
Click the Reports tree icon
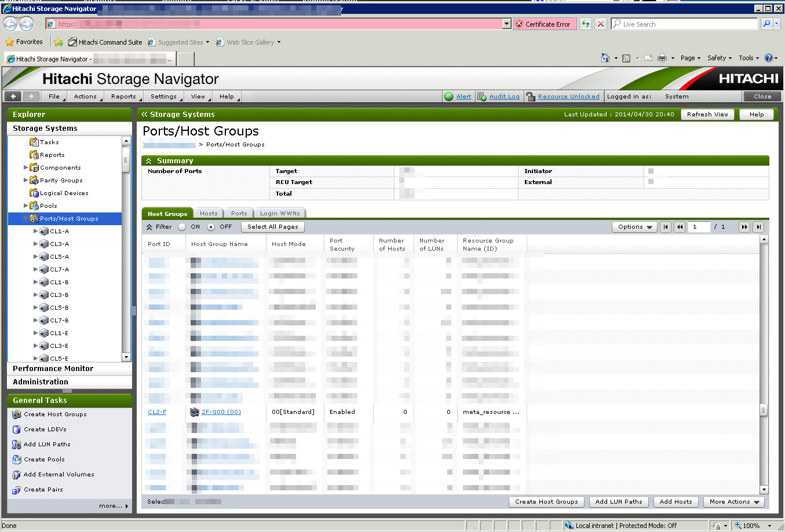tap(34, 155)
